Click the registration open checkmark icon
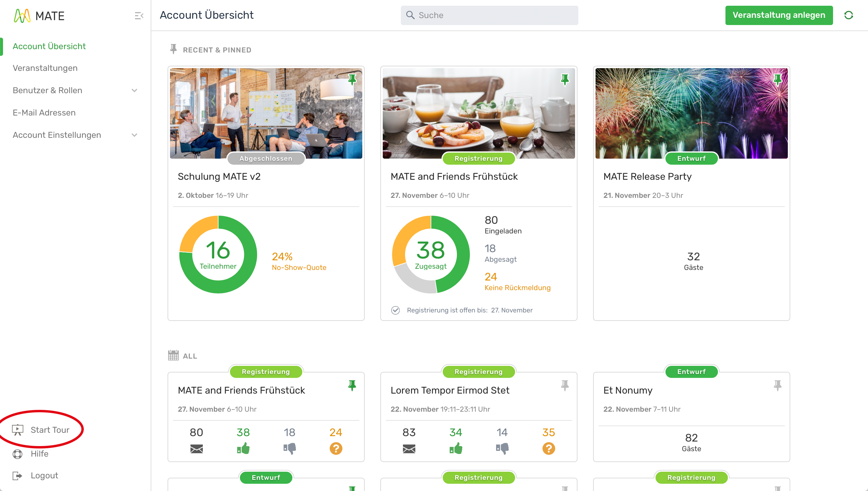Viewport: 868px width, 491px height. tap(395, 310)
